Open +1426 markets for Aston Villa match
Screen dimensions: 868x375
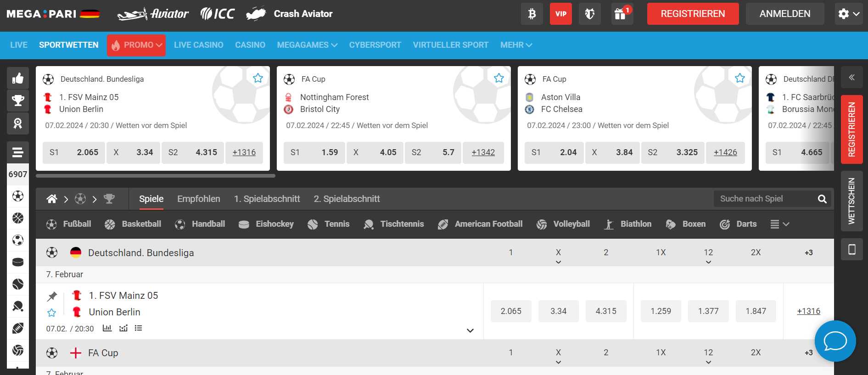pyautogui.click(x=725, y=152)
